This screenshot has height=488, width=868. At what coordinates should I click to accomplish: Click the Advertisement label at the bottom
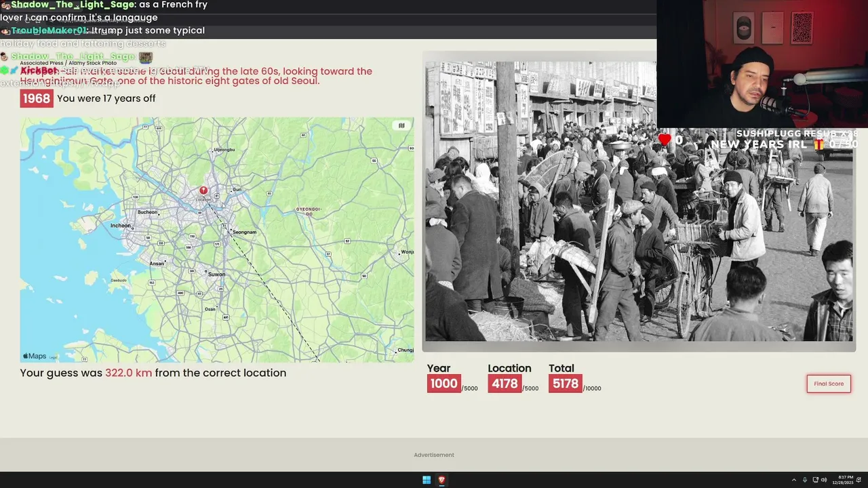(x=434, y=455)
